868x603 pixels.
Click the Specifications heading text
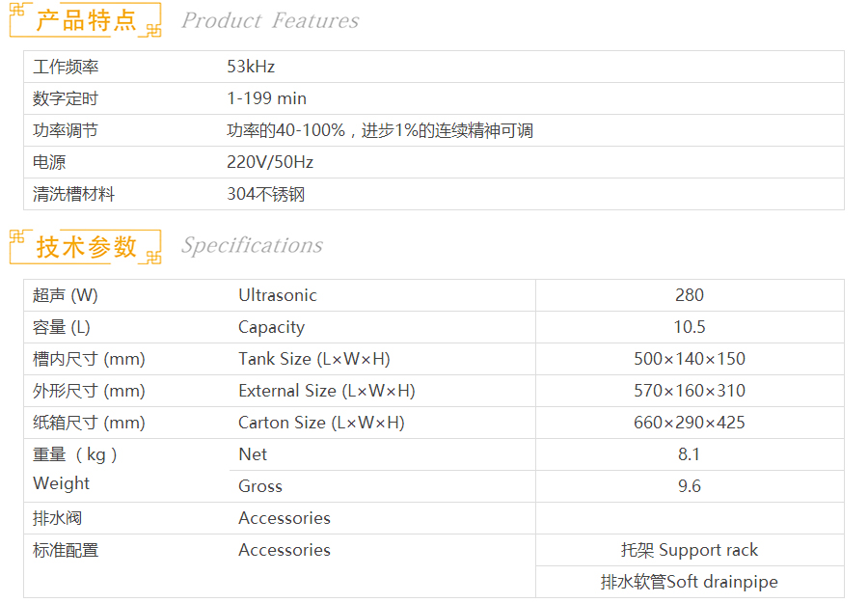(252, 245)
